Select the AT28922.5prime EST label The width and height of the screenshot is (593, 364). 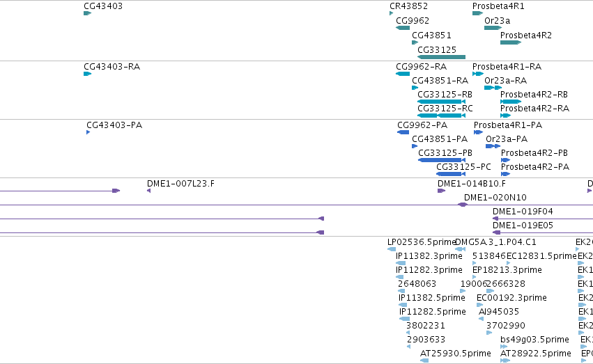click(536, 354)
